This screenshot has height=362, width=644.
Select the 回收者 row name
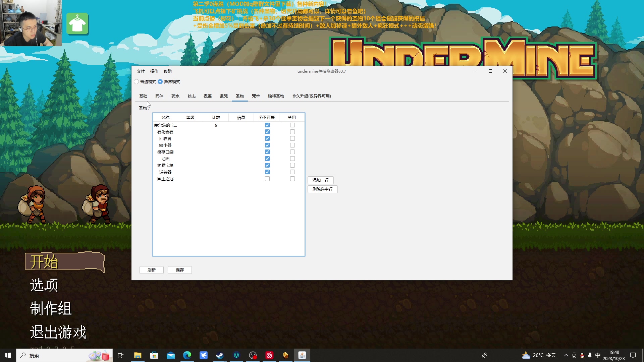tap(165, 139)
